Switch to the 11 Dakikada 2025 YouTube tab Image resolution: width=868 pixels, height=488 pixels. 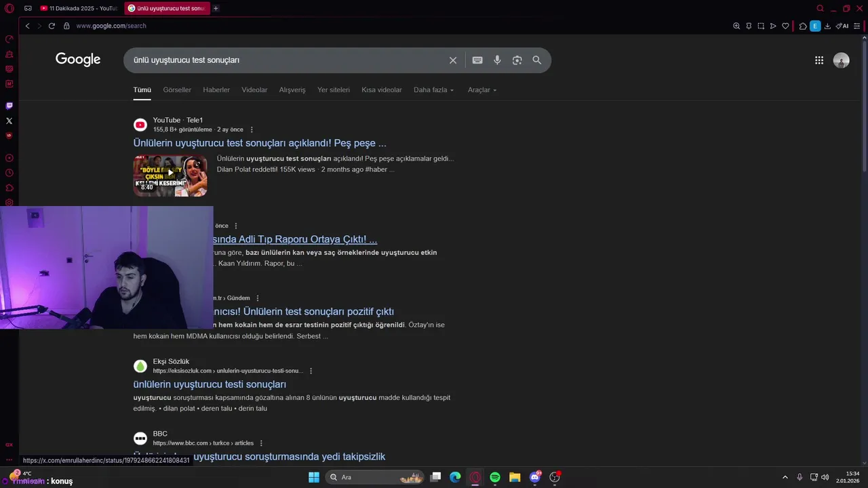coord(78,8)
